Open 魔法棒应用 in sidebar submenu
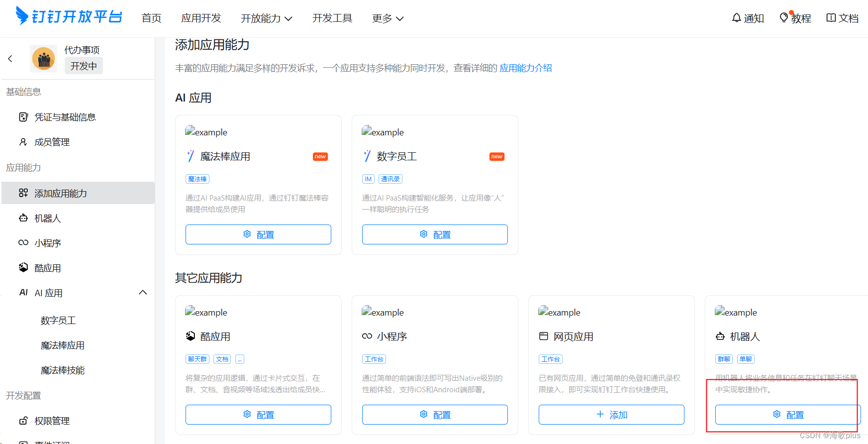Image resolution: width=868 pixels, height=444 pixels. click(x=63, y=345)
